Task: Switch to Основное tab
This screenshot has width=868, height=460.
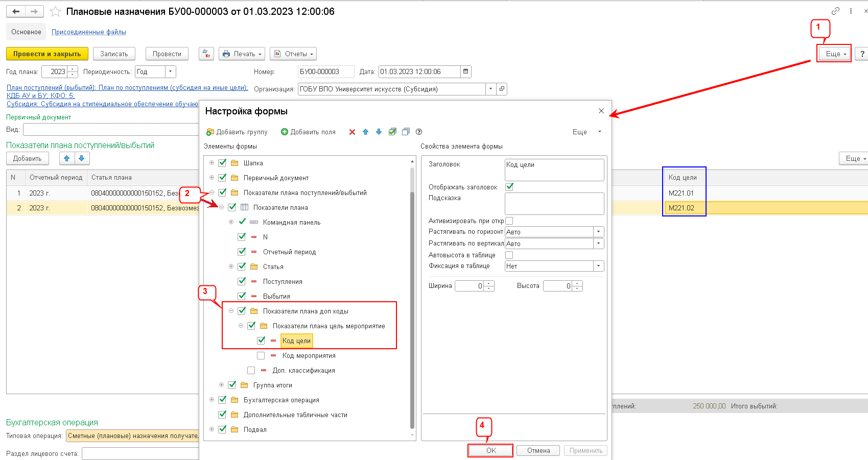Action: pos(26,32)
